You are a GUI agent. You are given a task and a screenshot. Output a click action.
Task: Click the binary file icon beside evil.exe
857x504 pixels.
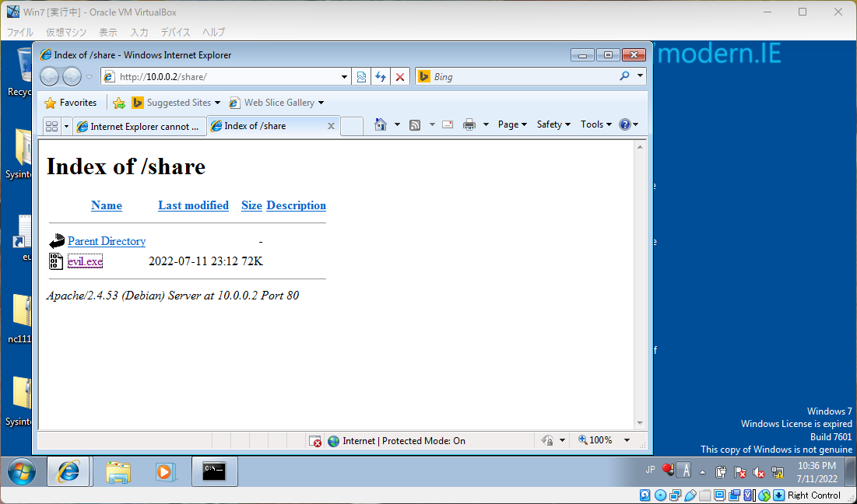[x=56, y=261]
